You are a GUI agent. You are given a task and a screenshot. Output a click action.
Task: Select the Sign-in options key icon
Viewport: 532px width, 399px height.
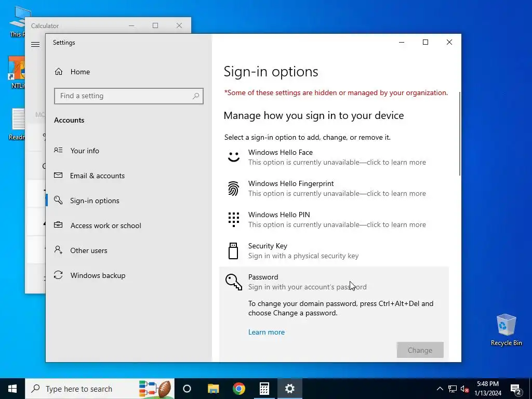click(x=58, y=200)
